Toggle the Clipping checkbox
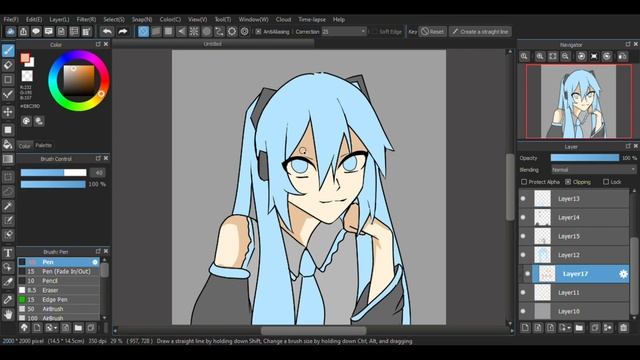 (568, 182)
